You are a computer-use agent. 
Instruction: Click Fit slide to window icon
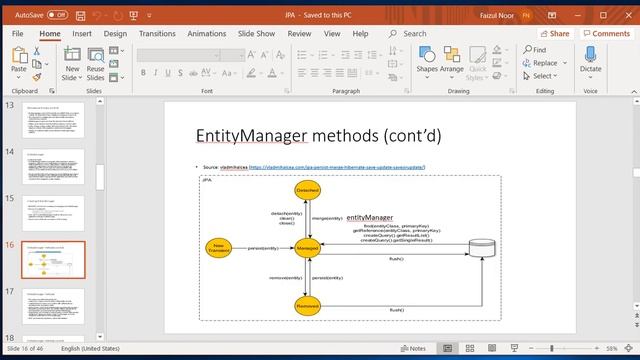(x=629, y=348)
